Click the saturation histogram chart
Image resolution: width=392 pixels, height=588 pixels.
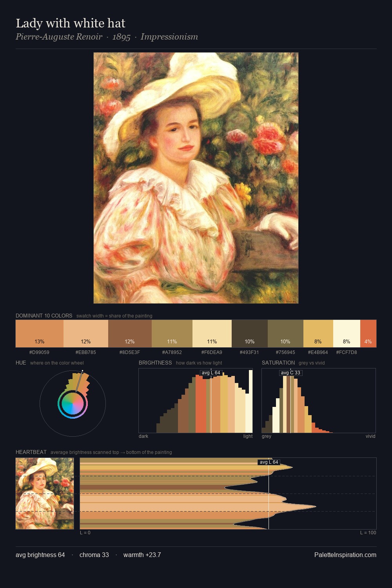[319, 401]
